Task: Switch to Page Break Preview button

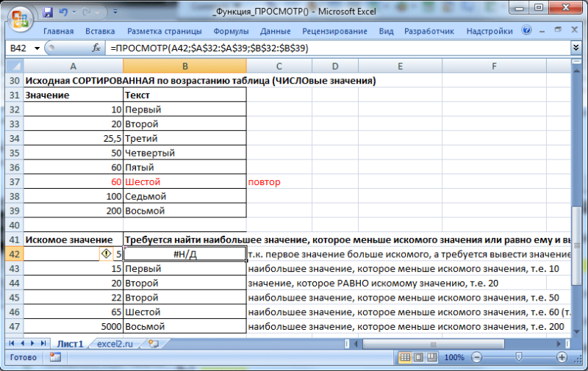Action: (x=432, y=357)
